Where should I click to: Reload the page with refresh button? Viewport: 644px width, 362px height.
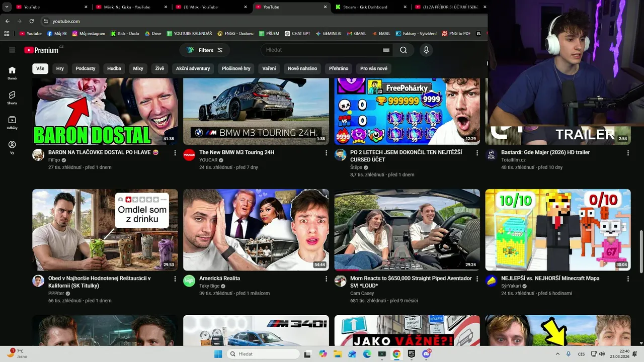pos(31,21)
